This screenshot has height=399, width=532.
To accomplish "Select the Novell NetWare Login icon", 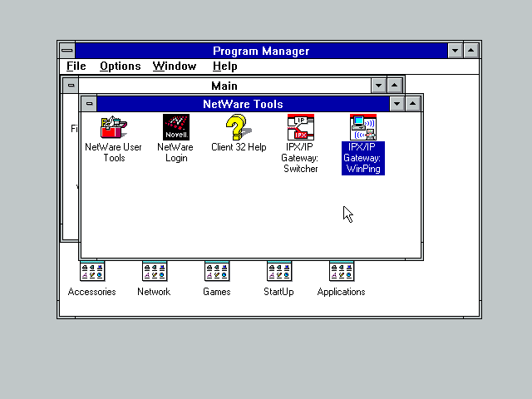I will click(x=176, y=127).
